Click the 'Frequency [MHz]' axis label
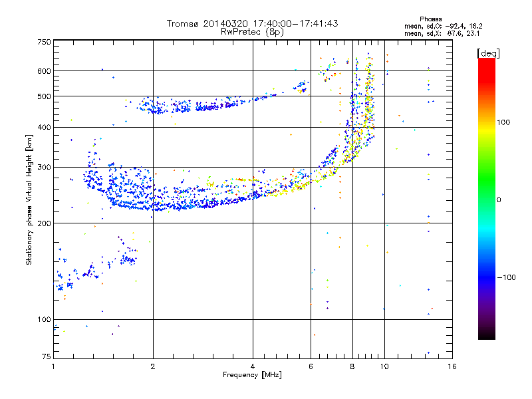Viewport: 532px width, 399px height. (252, 375)
